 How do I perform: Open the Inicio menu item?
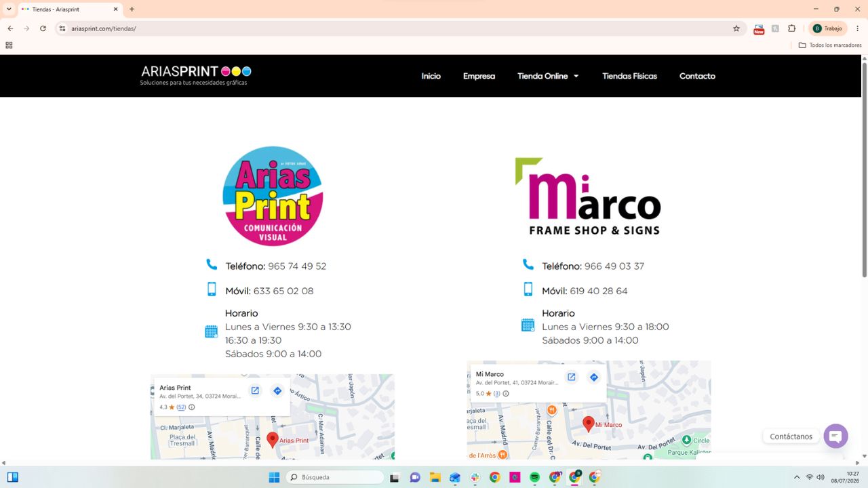tap(431, 76)
